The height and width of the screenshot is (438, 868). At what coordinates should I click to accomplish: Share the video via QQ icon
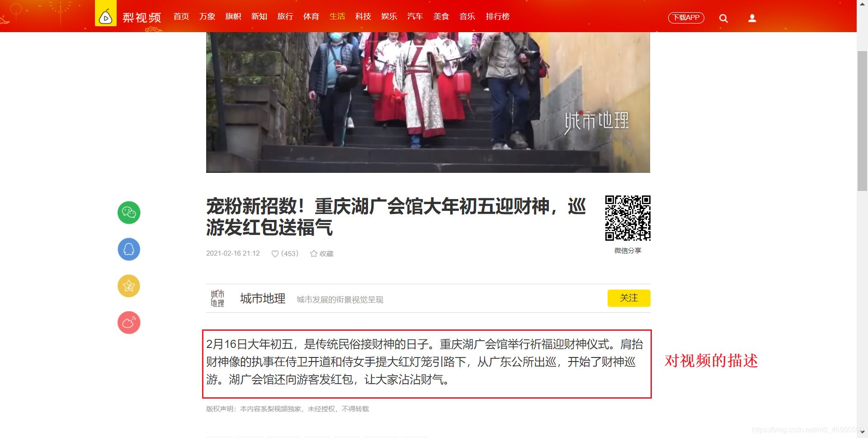pos(128,249)
